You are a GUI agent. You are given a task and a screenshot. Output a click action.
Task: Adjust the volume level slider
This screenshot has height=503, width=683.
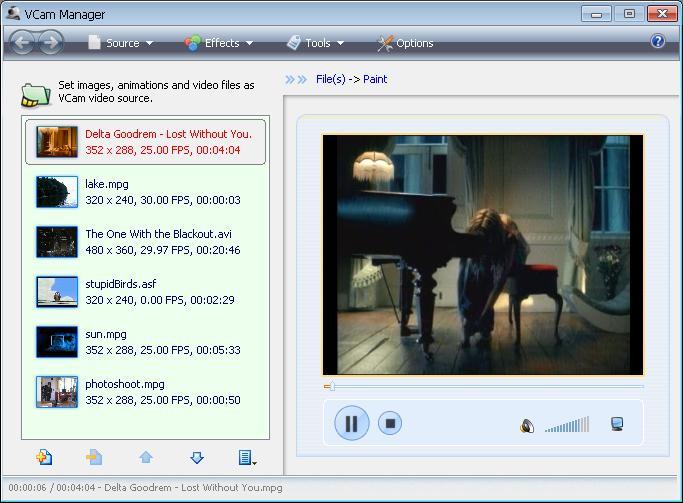pos(567,426)
